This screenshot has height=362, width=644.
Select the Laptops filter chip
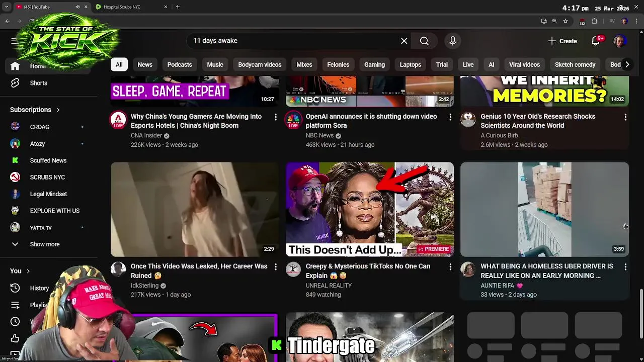411,64
